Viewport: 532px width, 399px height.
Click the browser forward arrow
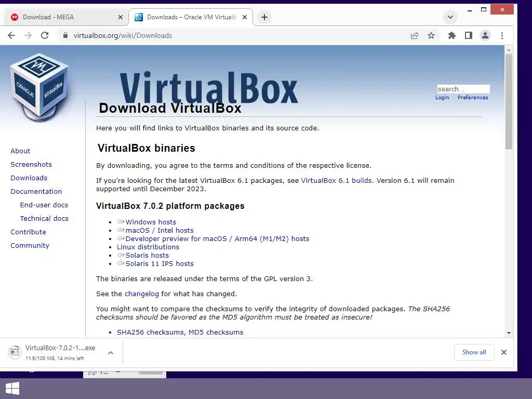pos(28,35)
